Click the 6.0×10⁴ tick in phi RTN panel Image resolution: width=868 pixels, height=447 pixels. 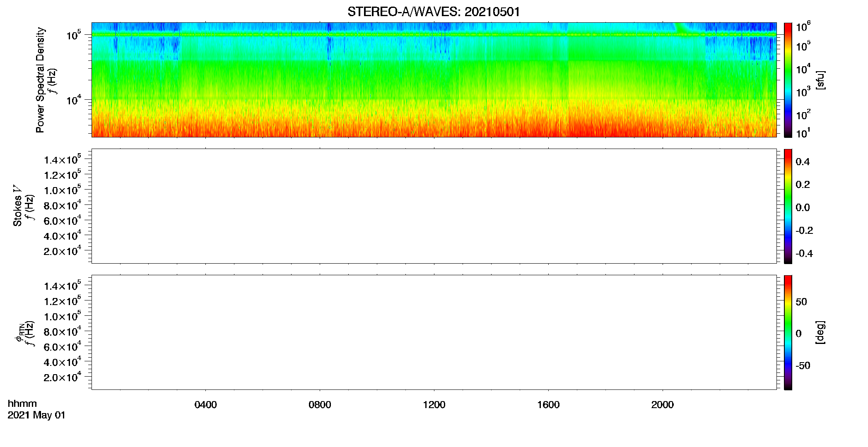tap(62, 346)
